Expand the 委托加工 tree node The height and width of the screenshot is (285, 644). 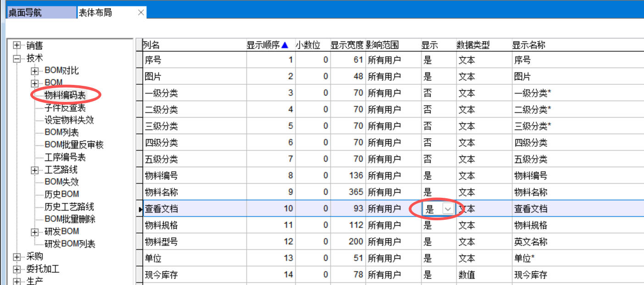(x=17, y=269)
